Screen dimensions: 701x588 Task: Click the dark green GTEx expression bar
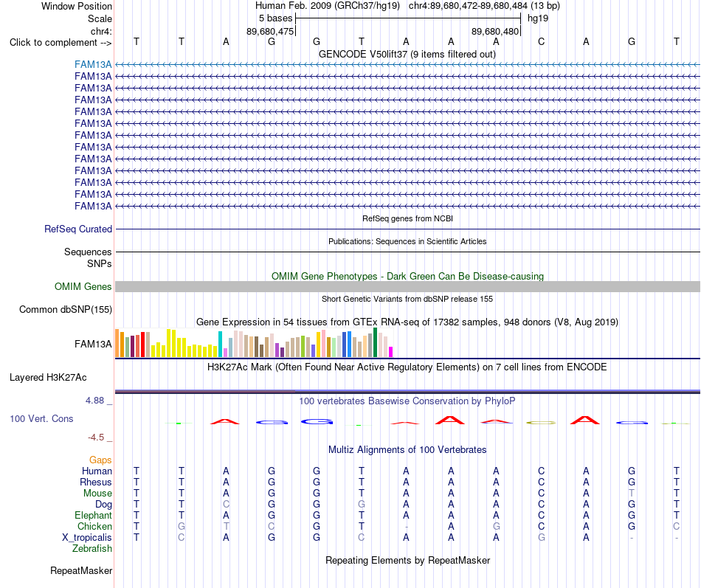(375, 342)
